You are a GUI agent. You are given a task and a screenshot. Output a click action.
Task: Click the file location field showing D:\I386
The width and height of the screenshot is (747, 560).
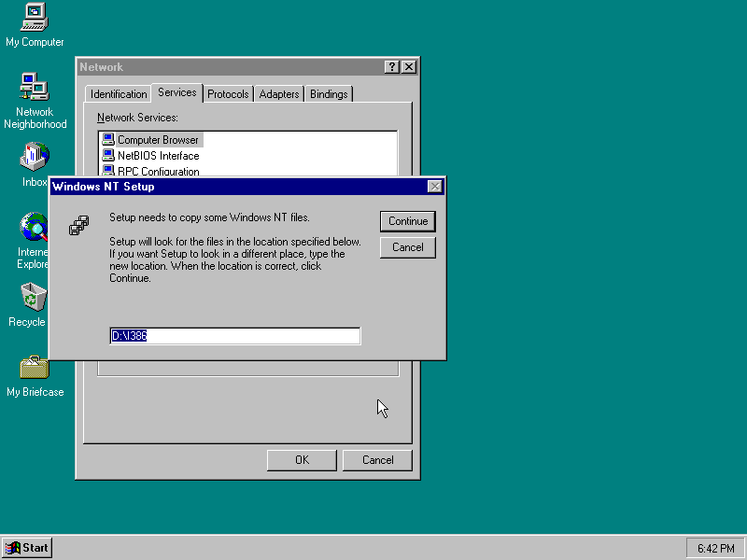coord(235,336)
